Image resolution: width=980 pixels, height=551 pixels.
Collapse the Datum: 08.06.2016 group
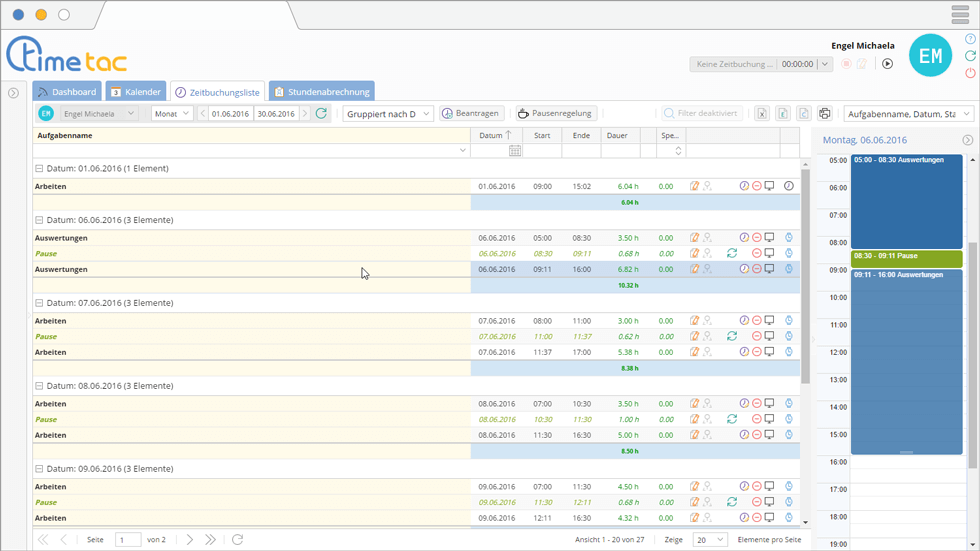pyautogui.click(x=40, y=386)
